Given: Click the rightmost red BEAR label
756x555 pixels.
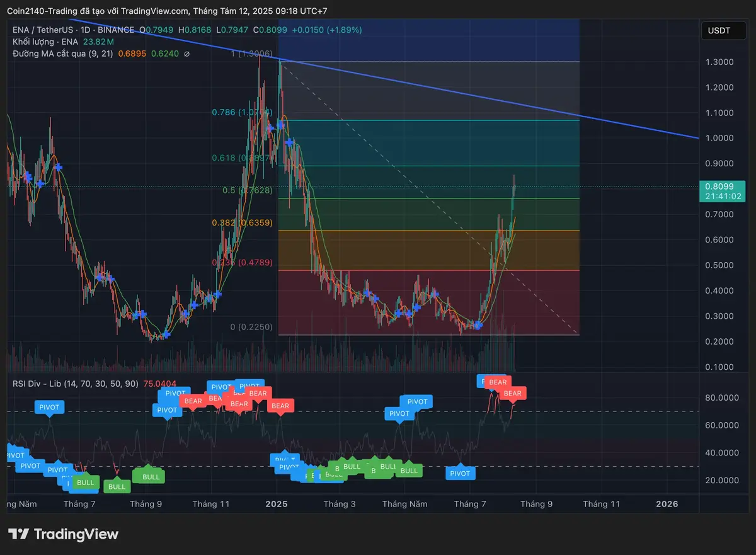Looking at the screenshot, I should pyautogui.click(x=512, y=393).
